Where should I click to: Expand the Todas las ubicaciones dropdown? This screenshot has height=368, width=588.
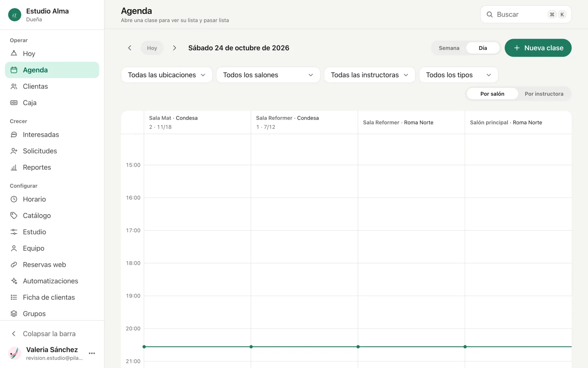[167, 75]
